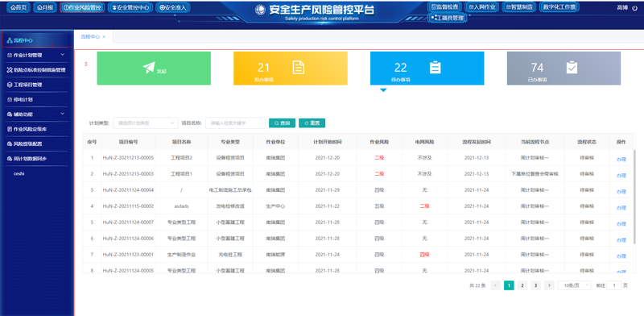Open 月报 in the top navigation
Screen dimensions: 644x316
(45, 7)
